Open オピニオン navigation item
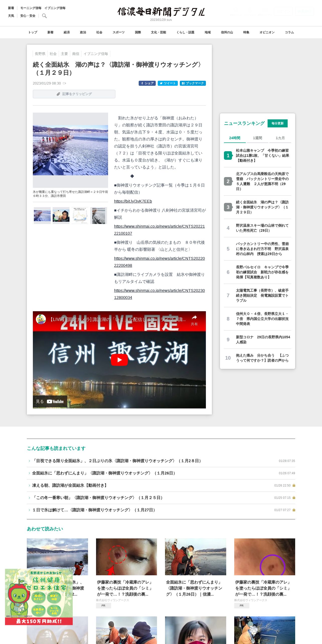Viewport: 322px width, 644px height. click(x=267, y=32)
